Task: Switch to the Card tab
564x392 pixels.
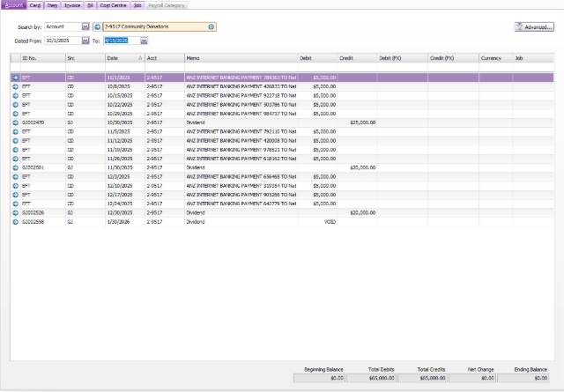Action: [35, 5]
